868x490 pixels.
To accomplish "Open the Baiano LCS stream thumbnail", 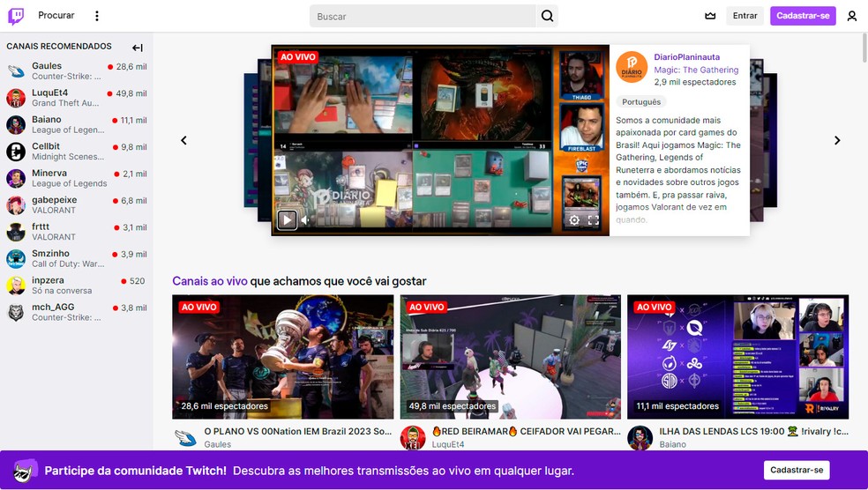I will click(738, 357).
